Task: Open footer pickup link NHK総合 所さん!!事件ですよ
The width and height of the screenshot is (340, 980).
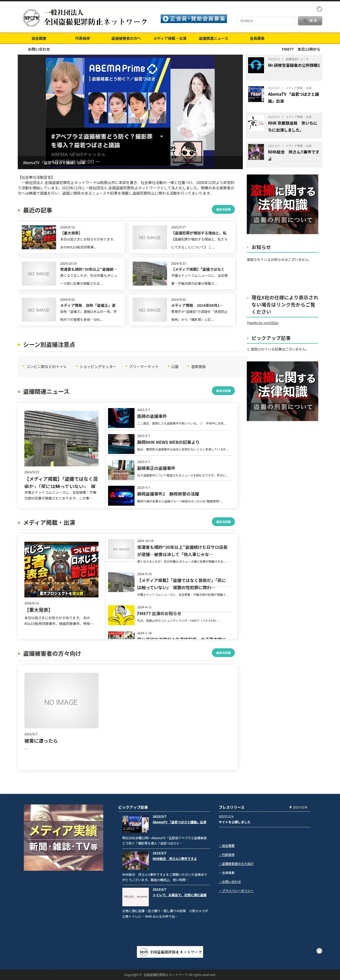Action: coord(175,859)
